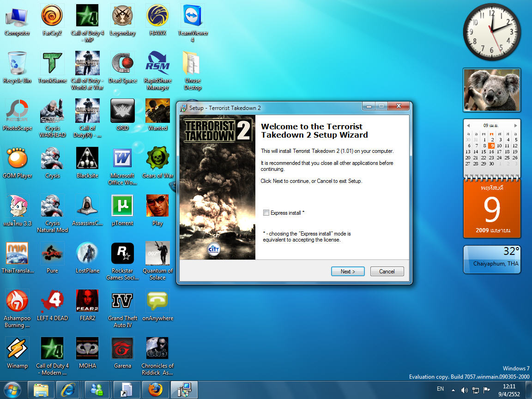Select the Dead Space icon
The height and width of the screenshot is (399, 532).
[x=122, y=67]
